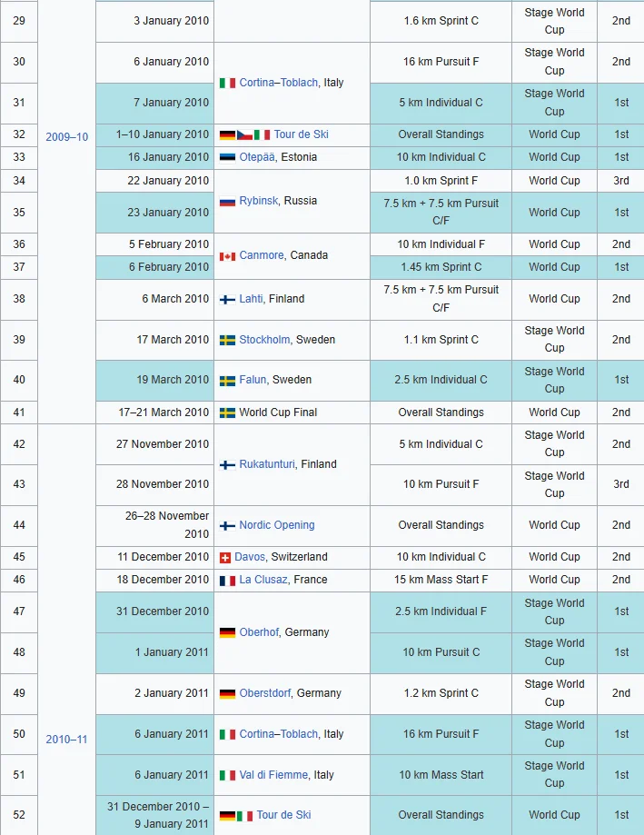The image size is (644, 835).
Task: Select the 1st place cell in row 40
Action: point(620,380)
